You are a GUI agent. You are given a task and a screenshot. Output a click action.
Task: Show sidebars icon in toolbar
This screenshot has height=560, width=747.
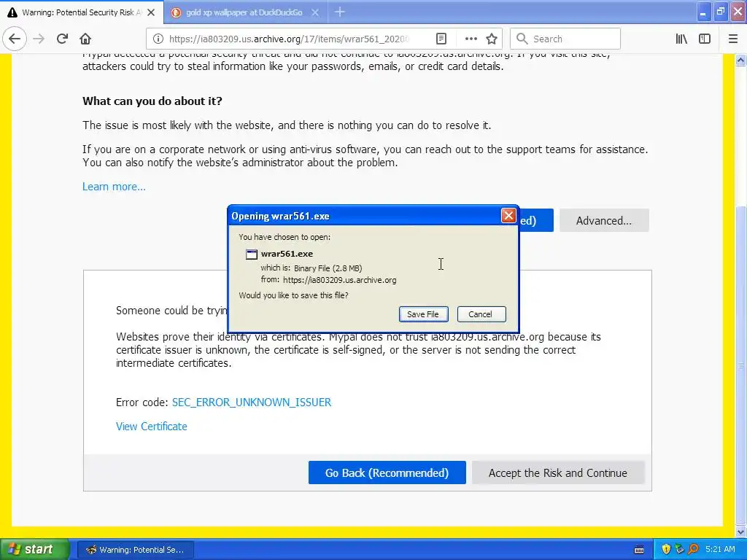(x=705, y=39)
